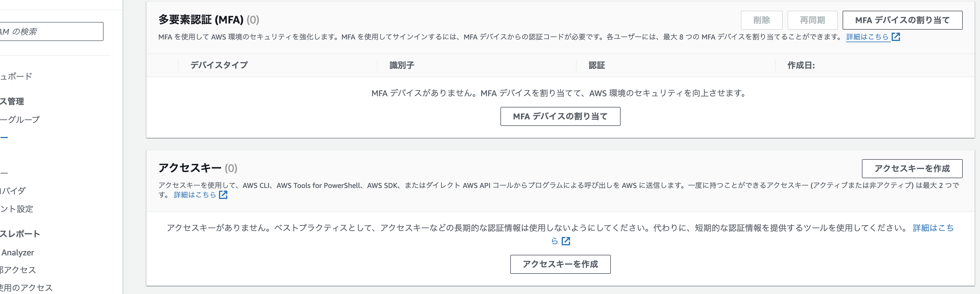Click the external link icon in the access key description
This screenshot has width=980, height=294.
coord(224,195)
